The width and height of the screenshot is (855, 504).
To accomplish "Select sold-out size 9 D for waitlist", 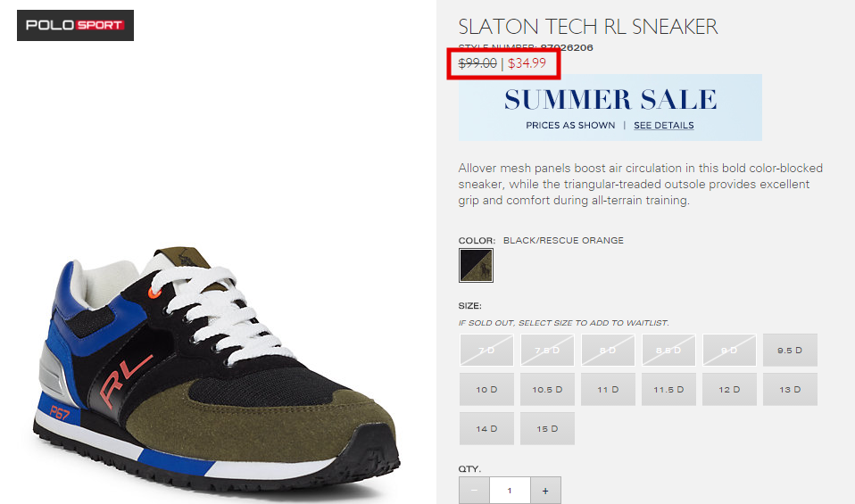I will [729, 351].
